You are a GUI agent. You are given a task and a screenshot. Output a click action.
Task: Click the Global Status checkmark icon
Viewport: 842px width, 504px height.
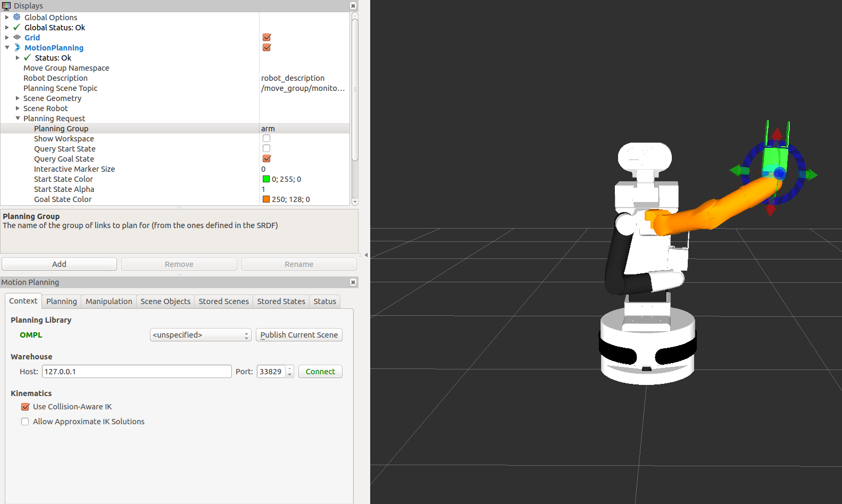click(x=17, y=27)
